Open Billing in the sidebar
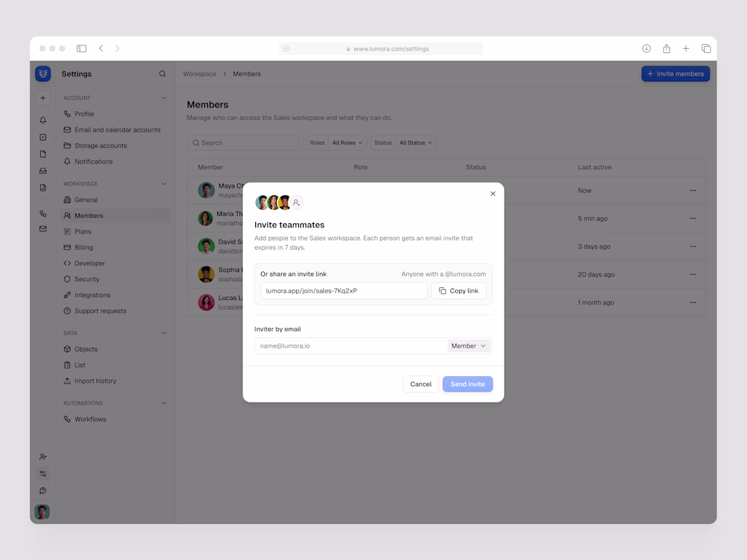 (115, 248)
